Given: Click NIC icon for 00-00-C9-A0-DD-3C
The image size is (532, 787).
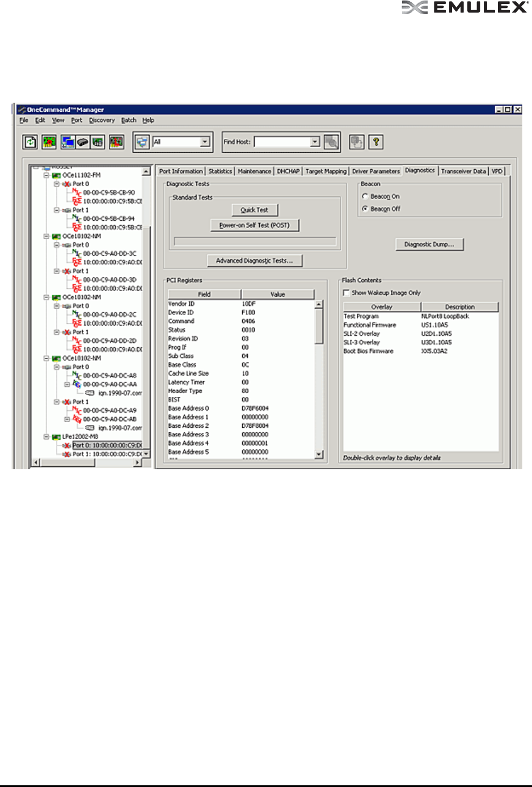Looking at the screenshot, I should (77, 253).
